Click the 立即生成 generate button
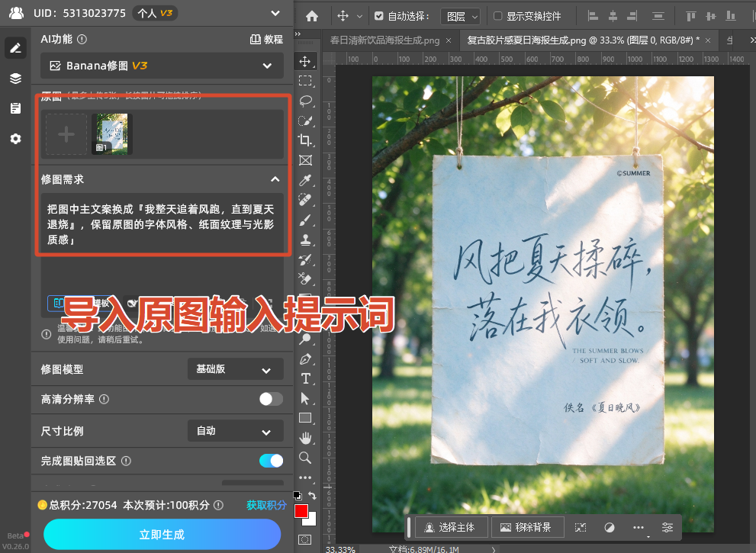This screenshot has height=553, width=756. pos(162,534)
